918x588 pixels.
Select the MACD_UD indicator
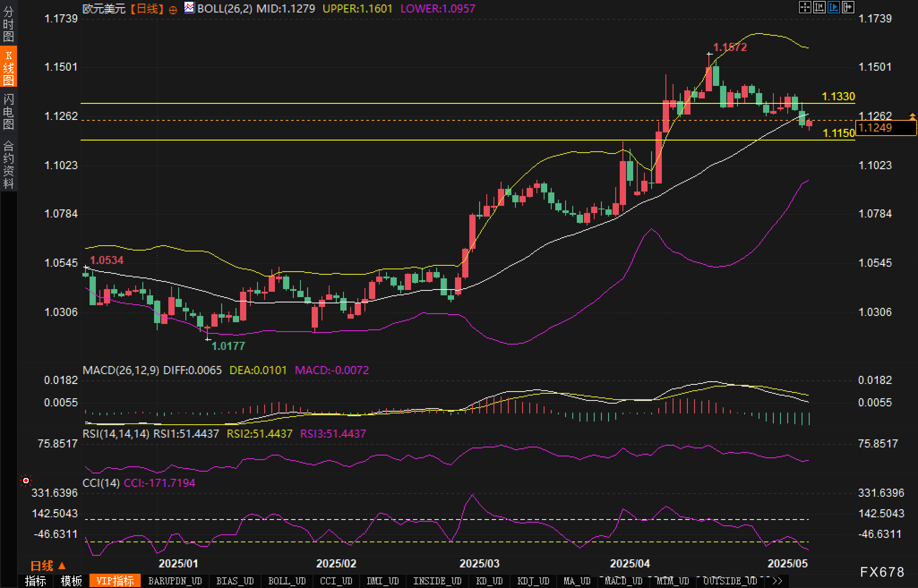(623, 581)
